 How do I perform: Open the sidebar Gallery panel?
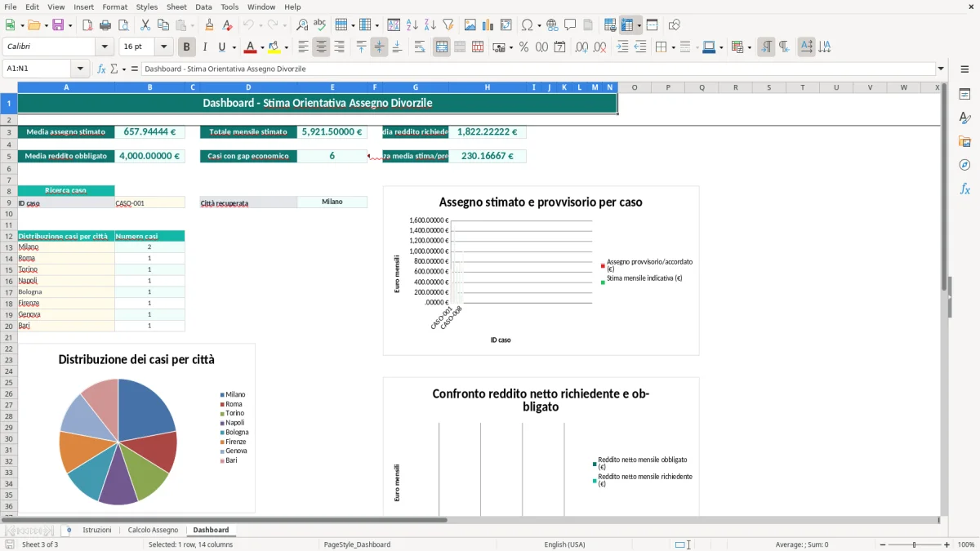(964, 141)
